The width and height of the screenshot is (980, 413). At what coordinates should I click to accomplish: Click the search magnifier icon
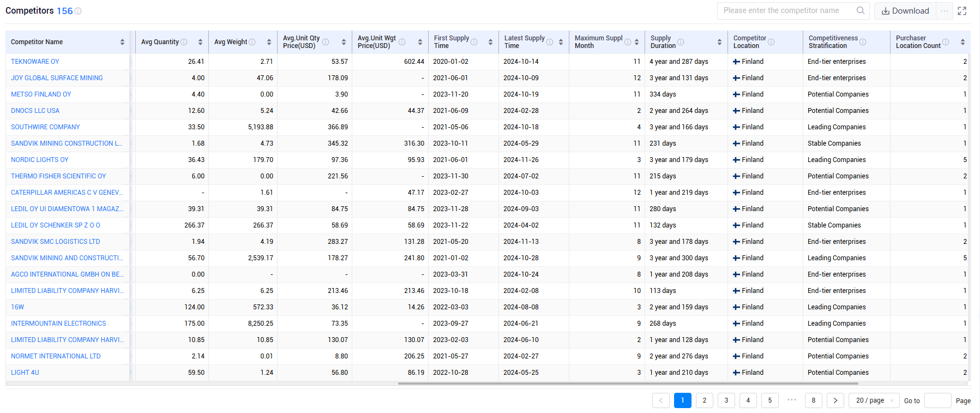pyautogui.click(x=861, y=10)
